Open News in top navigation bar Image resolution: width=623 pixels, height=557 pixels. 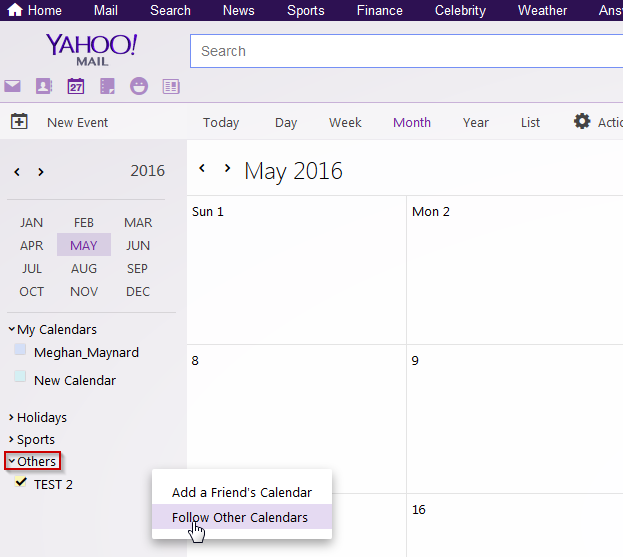point(238,10)
